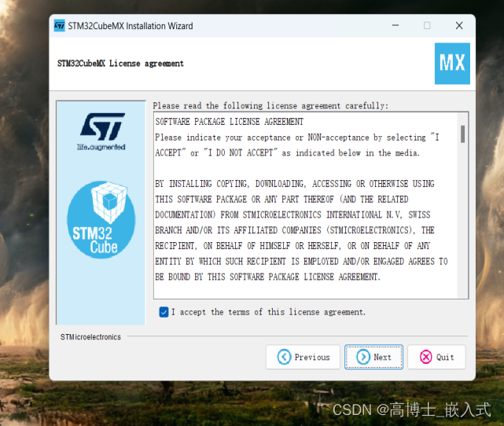Click the ST life.augmented logo
Viewport: 504px width, 426px height.
pyautogui.click(x=101, y=131)
